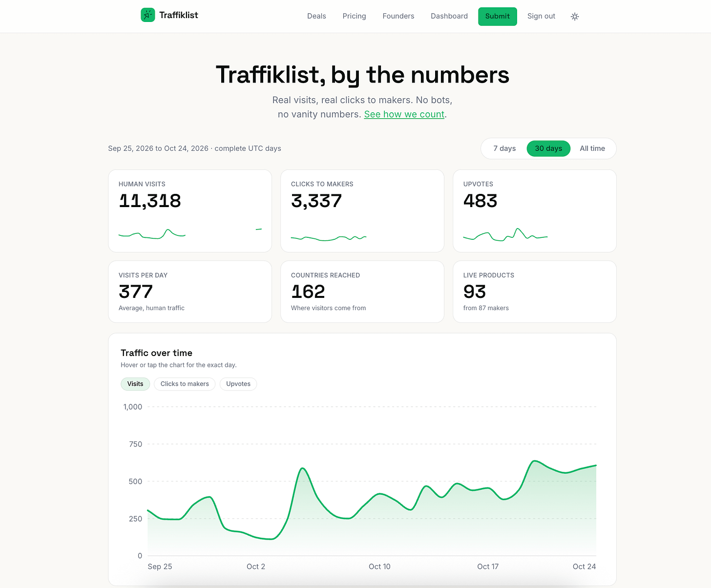Click the 'Oct 2' axis label
Image resolution: width=711 pixels, height=588 pixels.
coord(256,567)
